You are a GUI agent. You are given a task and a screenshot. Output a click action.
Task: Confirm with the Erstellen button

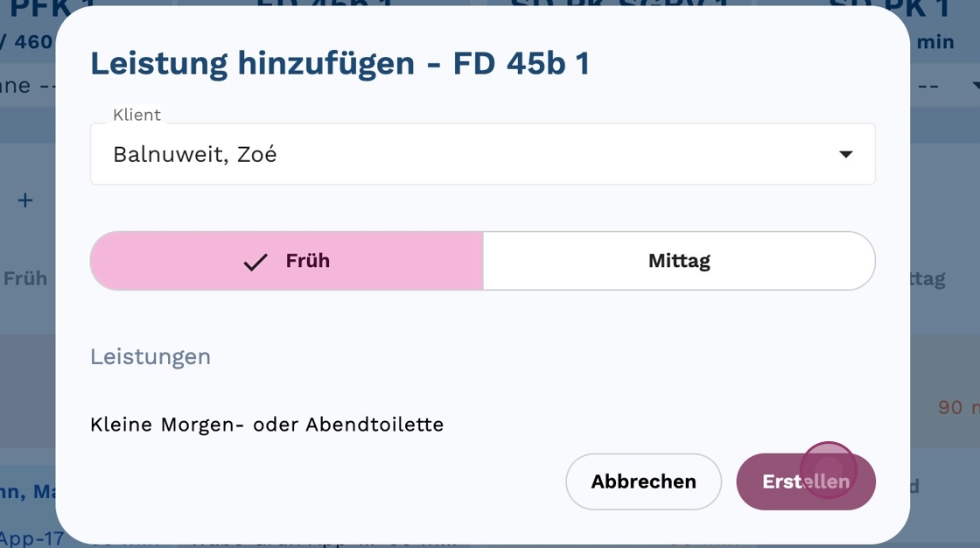805,481
